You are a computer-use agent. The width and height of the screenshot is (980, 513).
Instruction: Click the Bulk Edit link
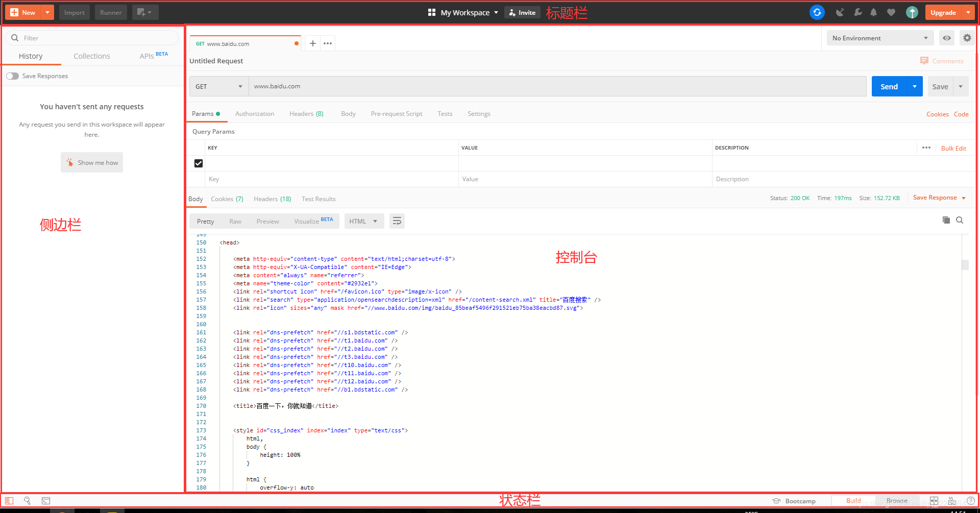click(953, 149)
